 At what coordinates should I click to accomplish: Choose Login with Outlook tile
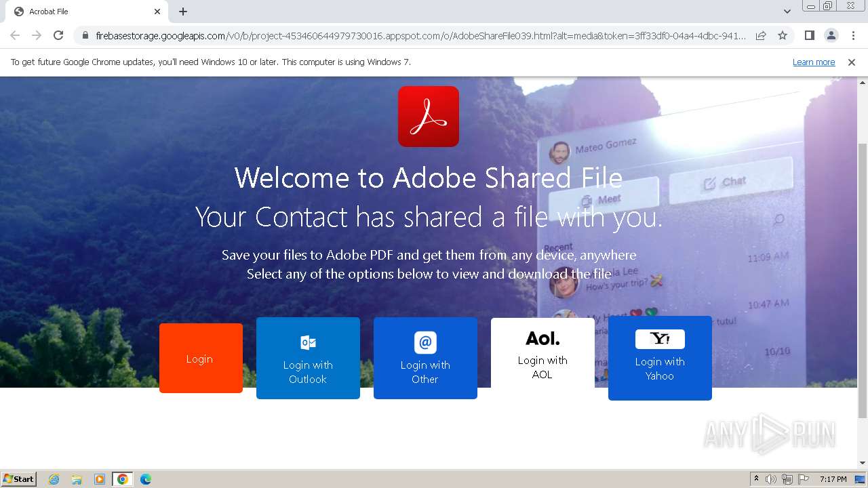point(308,358)
